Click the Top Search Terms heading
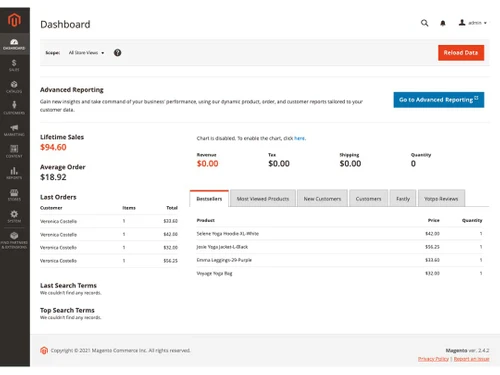500x375 pixels. point(67,310)
